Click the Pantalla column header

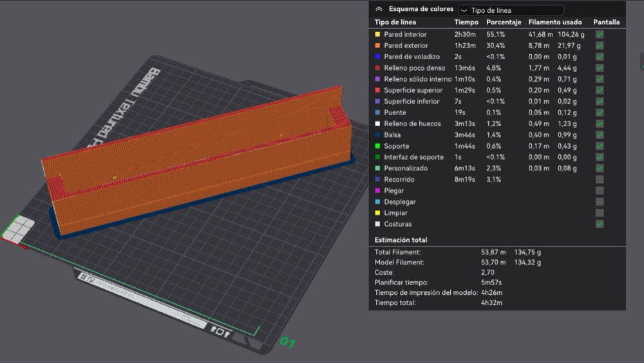tap(606, 22)
